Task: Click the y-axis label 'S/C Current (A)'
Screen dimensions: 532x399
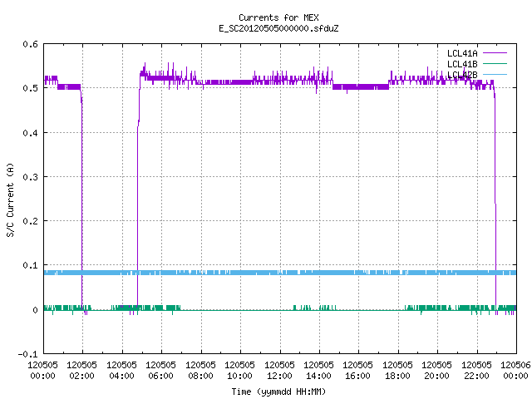Action: click(10, 200)
